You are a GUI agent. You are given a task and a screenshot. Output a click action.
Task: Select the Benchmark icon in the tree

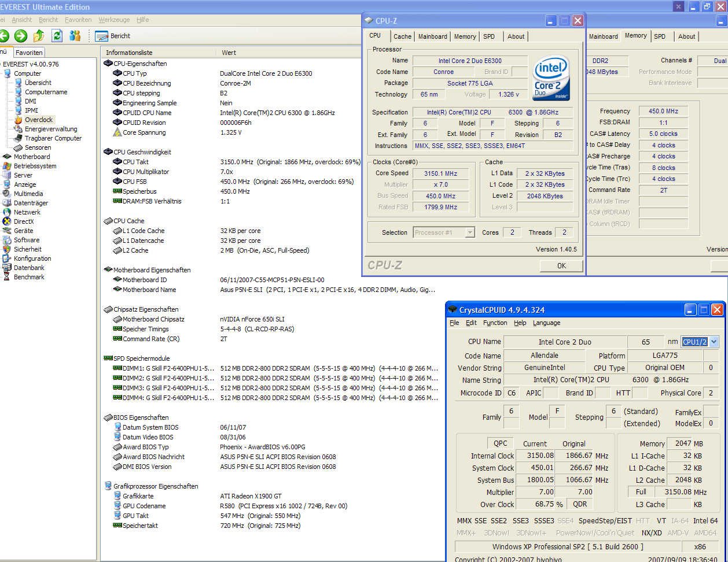coord(7,277)
